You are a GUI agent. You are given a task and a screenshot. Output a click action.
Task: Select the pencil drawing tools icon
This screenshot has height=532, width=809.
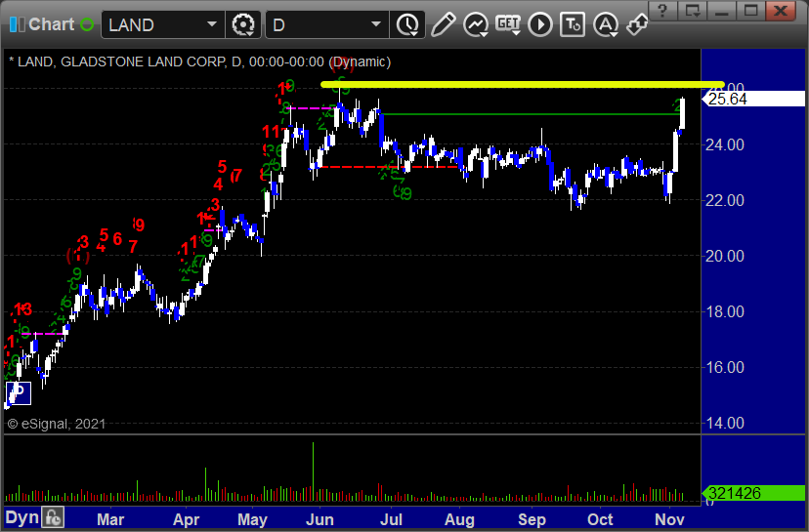[x=444, y=24]
